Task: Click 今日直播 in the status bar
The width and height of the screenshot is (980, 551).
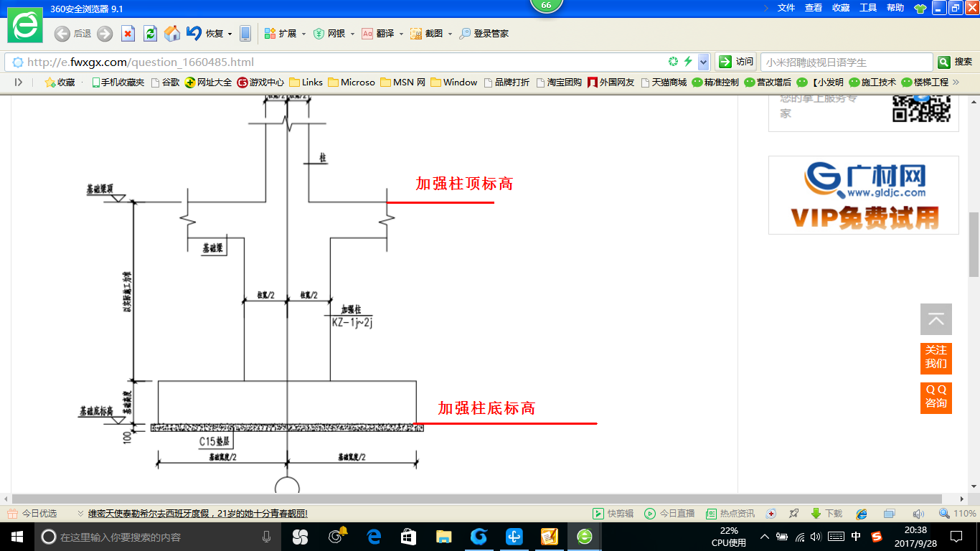Action: coord(669,514)
